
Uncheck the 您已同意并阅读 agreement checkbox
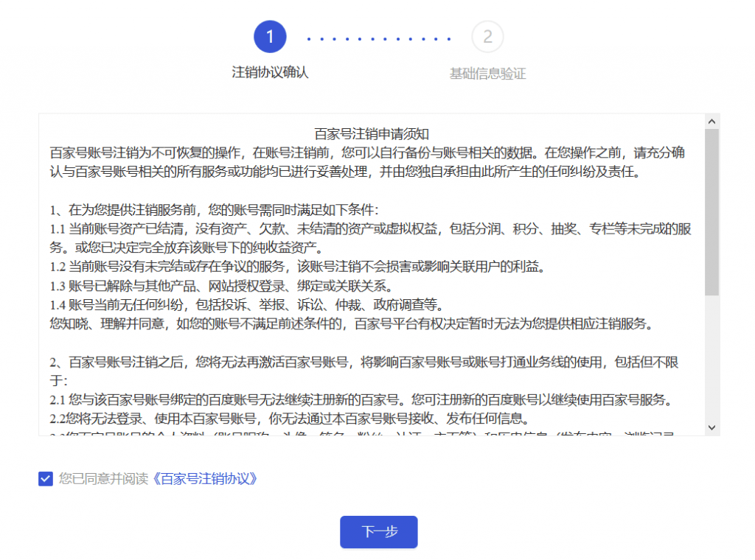click(45, 479)
